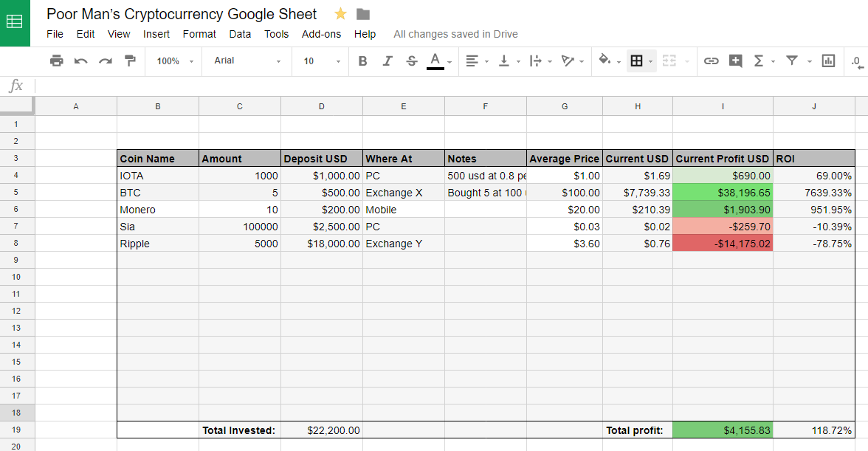Open the Data menu
Viewport: 868px width, 451px height.
click(x=240, y=34)
